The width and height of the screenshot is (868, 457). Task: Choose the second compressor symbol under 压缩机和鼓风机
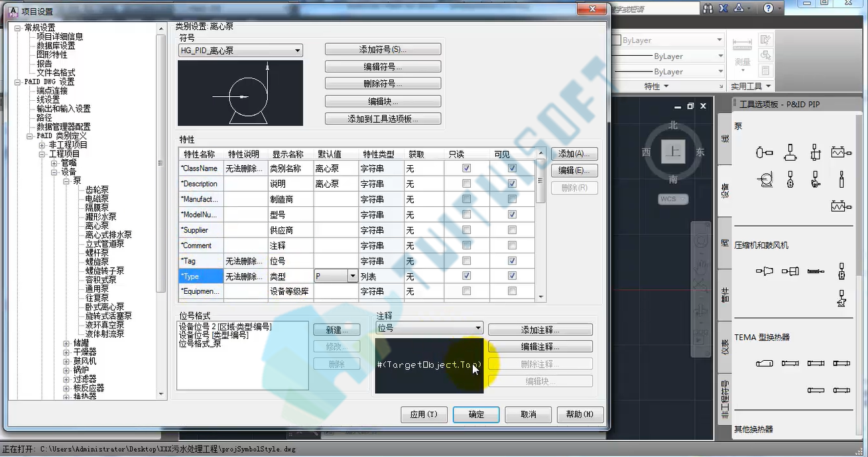[x=790, y=271]
